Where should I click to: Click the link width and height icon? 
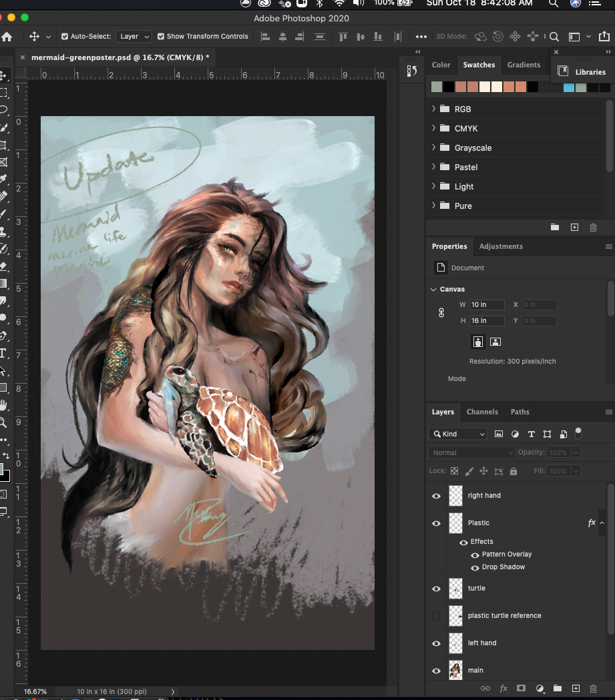[441, 313]
